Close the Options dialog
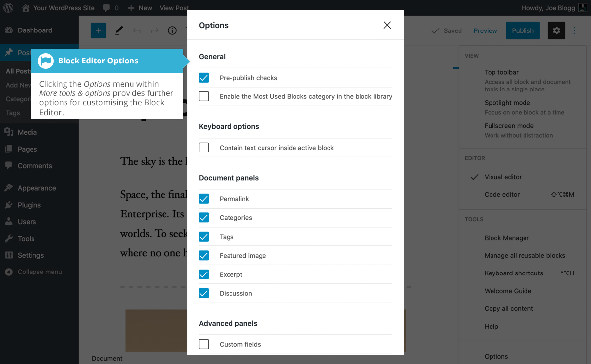Image resolution: width=591 pixels, height=364 pixels. (387, 25)
